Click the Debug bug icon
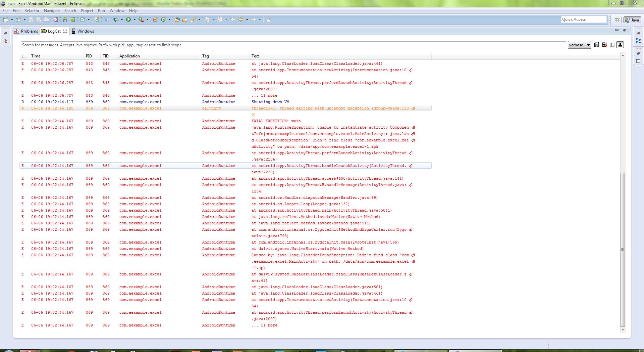Screen dimensions: 644x352 coord(116,19)
